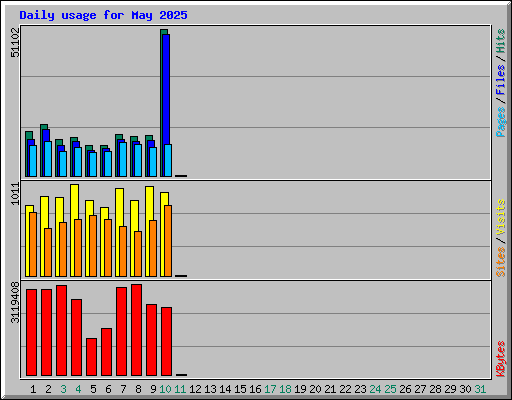Click day 13 on the x-axis
Viewport: 512px width, 400px height.
click(210, 389)
